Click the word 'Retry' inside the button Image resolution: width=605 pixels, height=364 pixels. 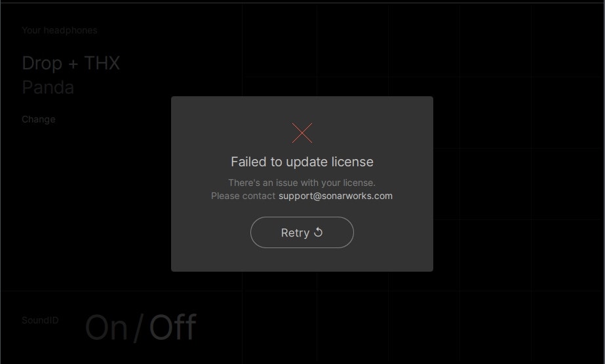coord(295,232)
